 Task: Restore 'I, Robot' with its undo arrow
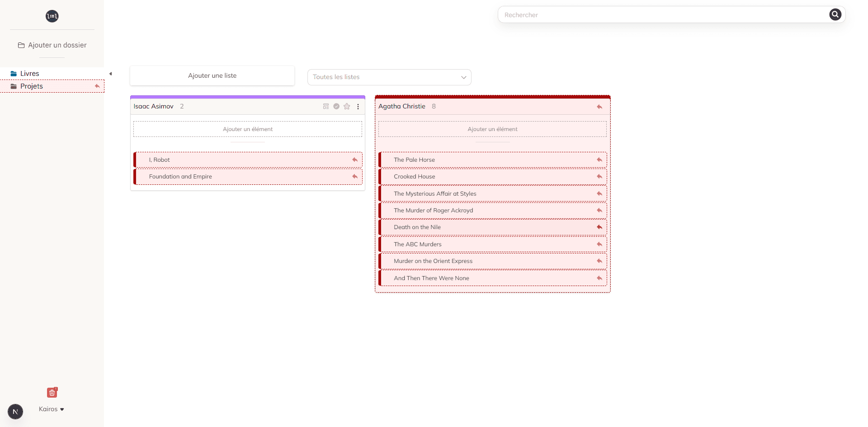(355, 160)
